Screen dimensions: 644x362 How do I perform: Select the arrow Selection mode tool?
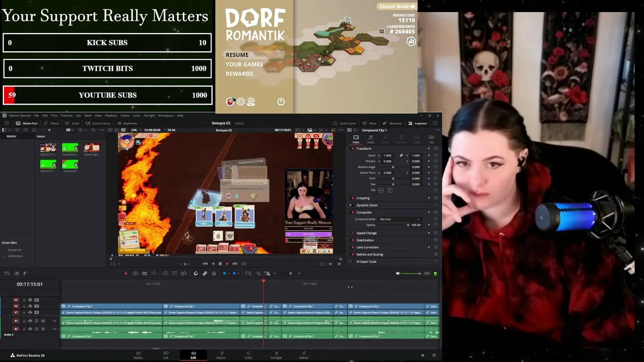point(126,274)
